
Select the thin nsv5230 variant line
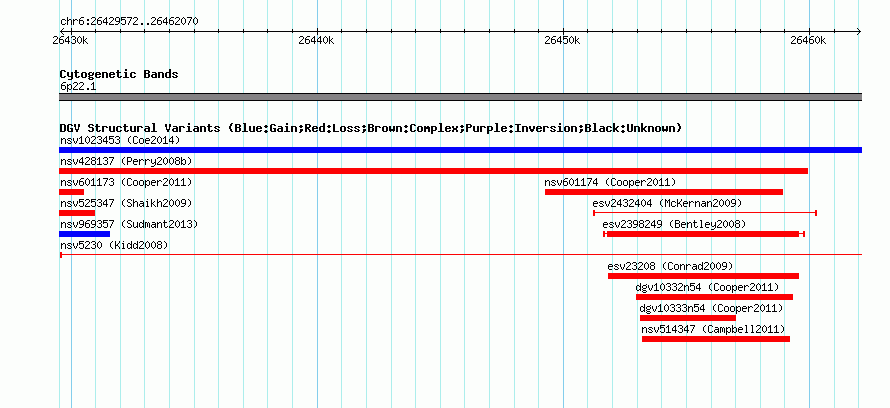click(460, 255)
